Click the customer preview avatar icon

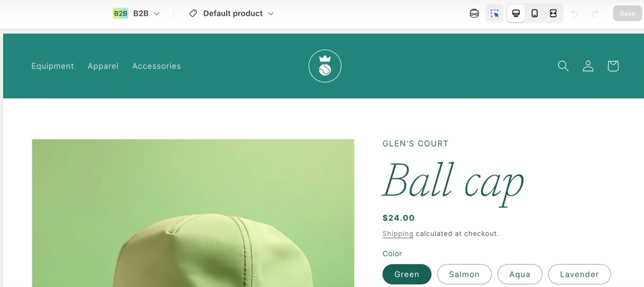pyautogui.click(x=474, y=14)
